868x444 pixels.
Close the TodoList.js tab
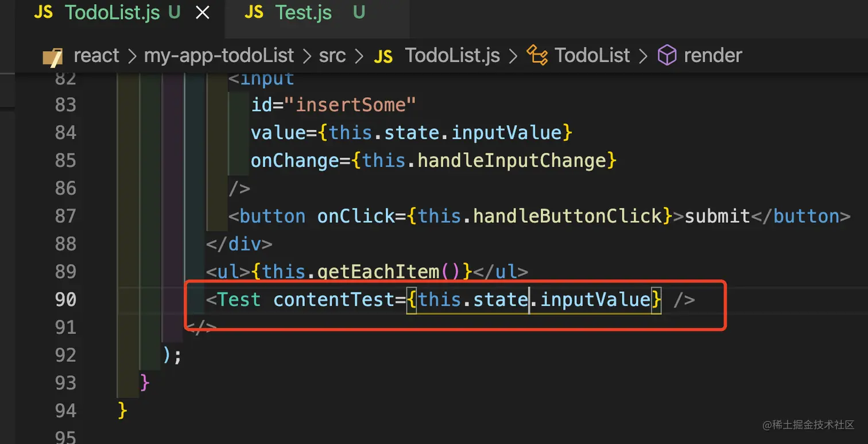[203, 13]
